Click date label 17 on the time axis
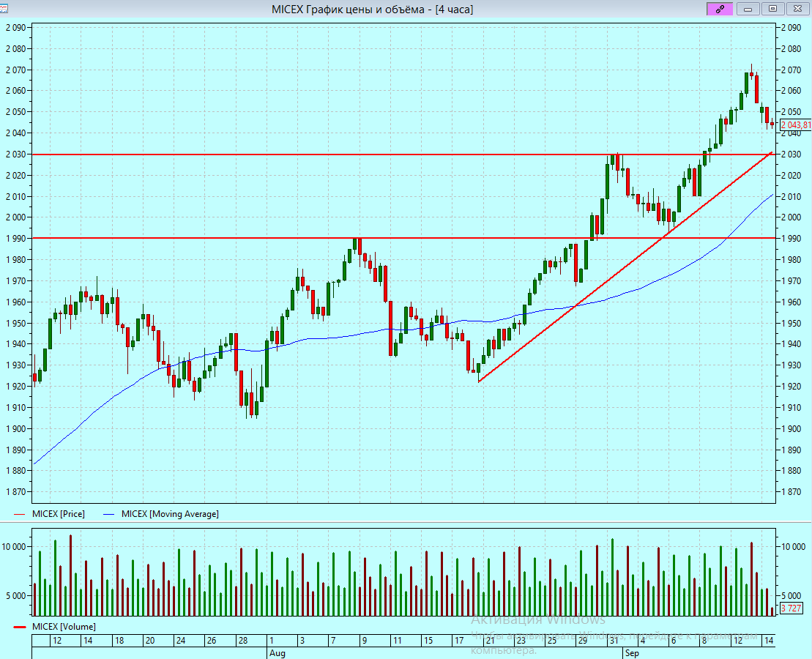 [459, 641]
